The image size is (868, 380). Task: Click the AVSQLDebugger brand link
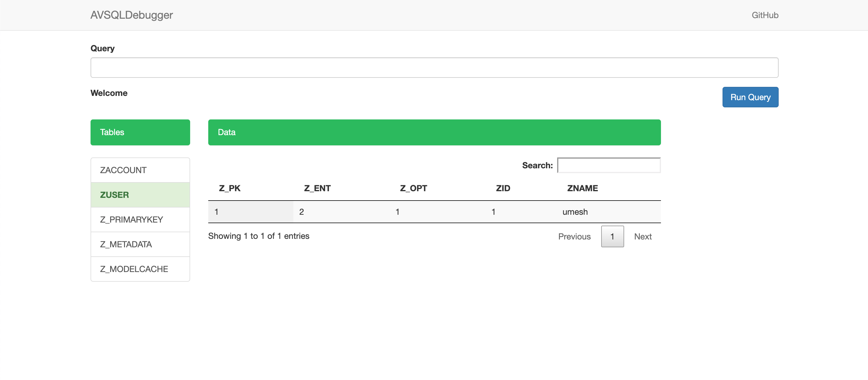click(131, 15)
